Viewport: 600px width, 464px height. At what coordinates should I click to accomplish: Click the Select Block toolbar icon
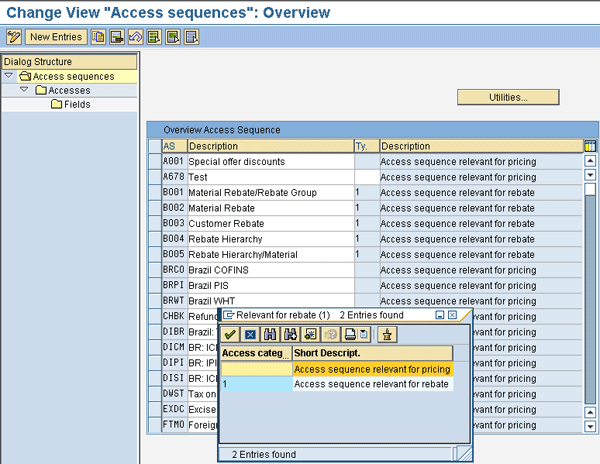click(x=173, y=37)
